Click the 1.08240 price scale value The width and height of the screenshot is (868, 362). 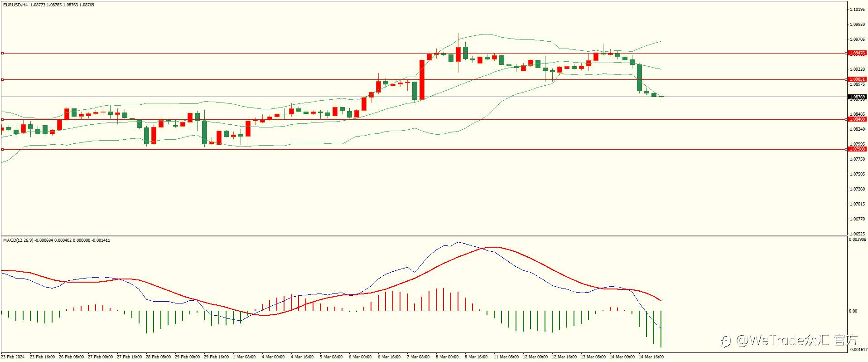click(858, 129)
